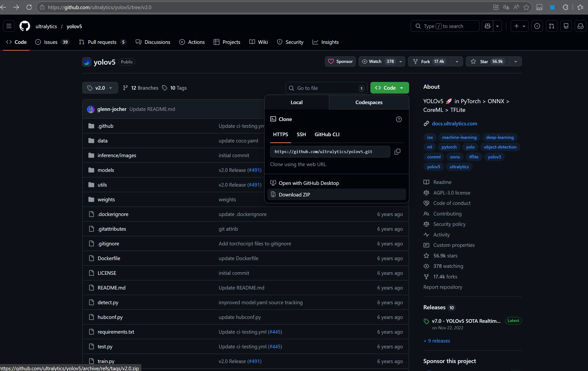
Task: Click the GitHub Octocat home logo
Action: point(25,26)
